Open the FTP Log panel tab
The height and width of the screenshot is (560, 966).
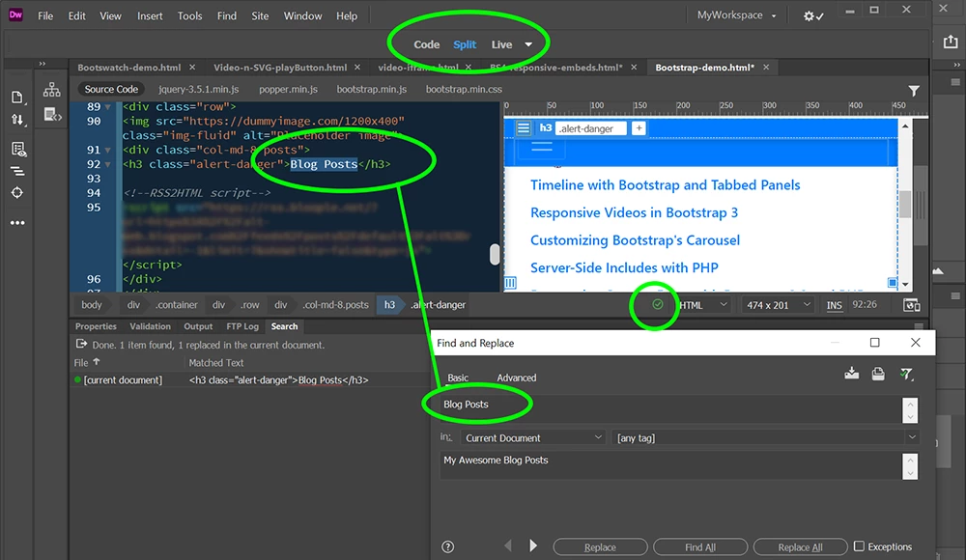(x=242, y=326)
